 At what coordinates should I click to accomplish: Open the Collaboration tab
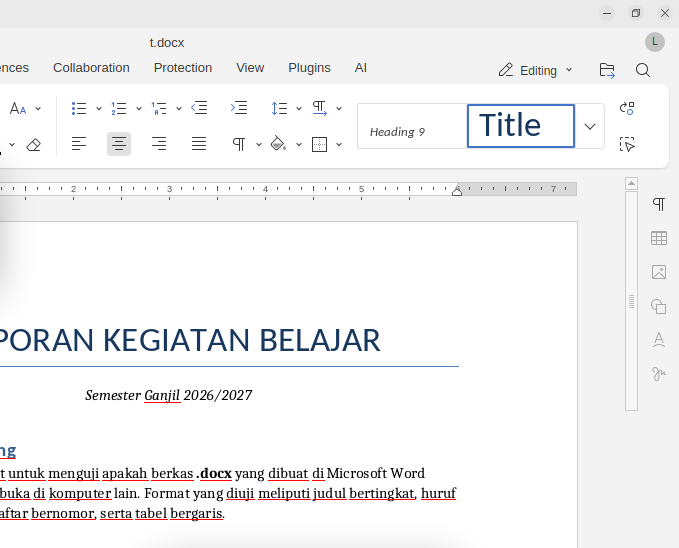point(91,68)
